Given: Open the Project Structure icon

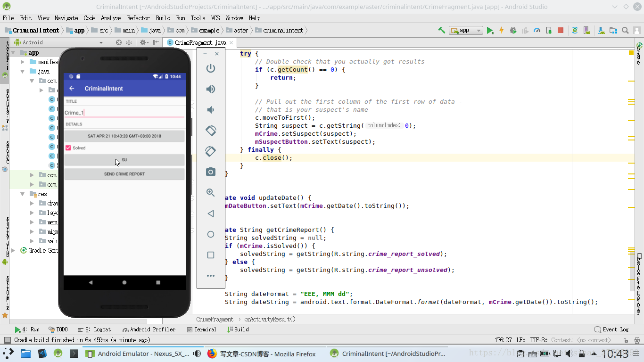Looking at the screenshot, I should tap(613, 30).
